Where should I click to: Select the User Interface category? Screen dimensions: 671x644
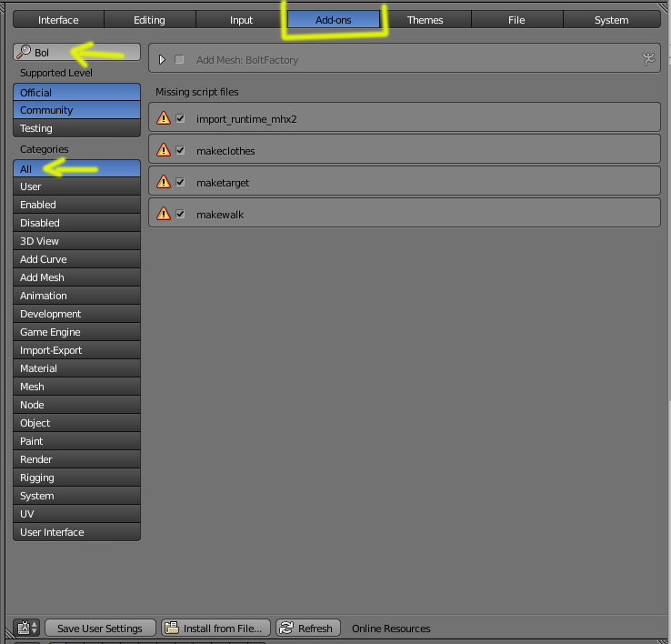click(x=77, y=532)
